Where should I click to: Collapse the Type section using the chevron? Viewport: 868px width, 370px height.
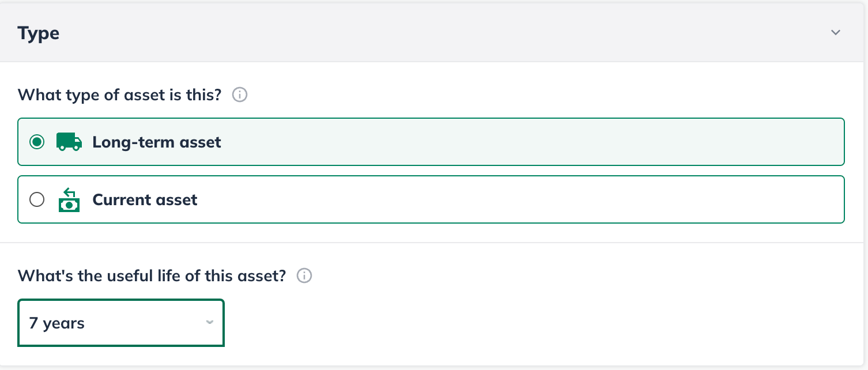836,33
